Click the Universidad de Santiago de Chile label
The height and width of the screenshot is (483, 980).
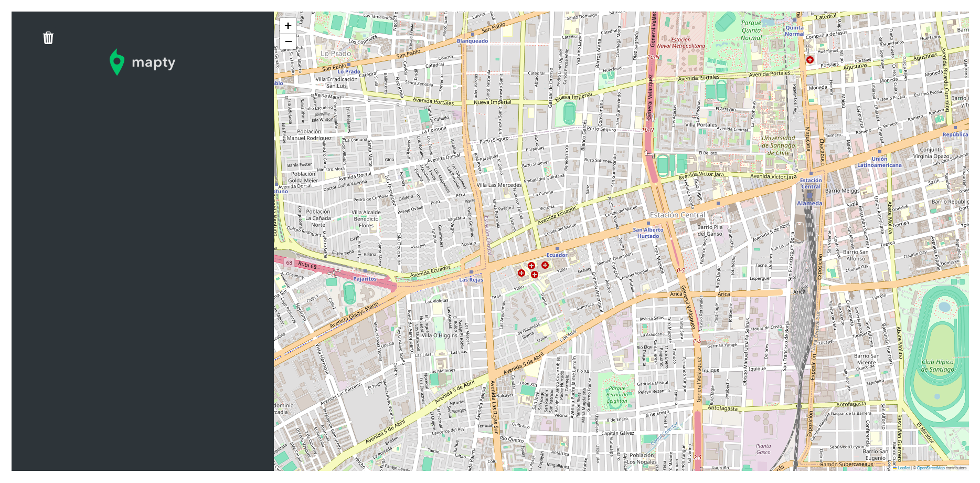[779, 145]
